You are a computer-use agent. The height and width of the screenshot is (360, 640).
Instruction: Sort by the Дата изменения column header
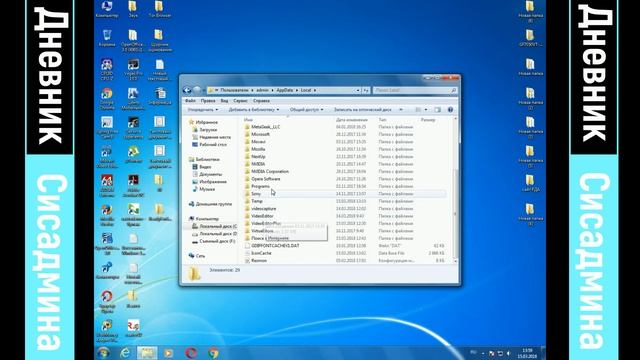pyautogui.click(x=351, y=120)
